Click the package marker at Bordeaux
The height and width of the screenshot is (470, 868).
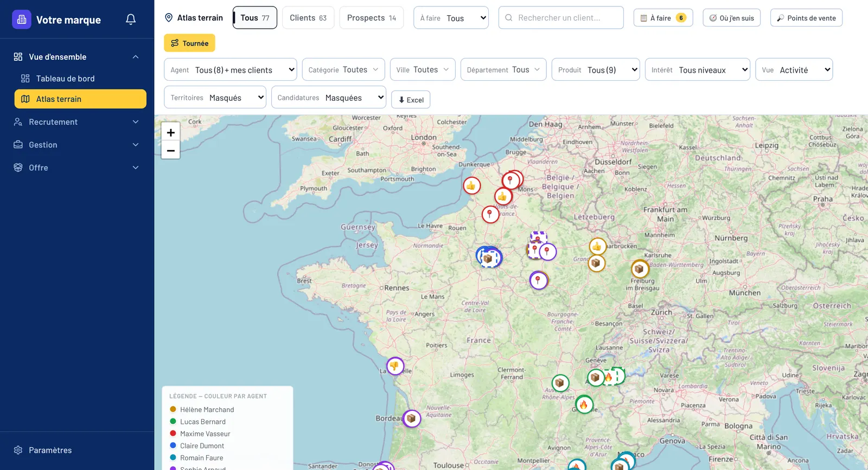(411, 419)
